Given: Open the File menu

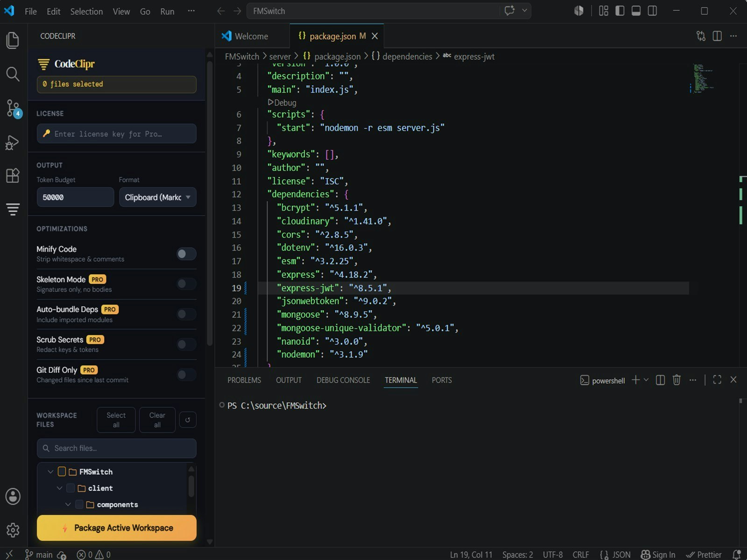Looking at the screenshot, I should (x=31, y=11).
